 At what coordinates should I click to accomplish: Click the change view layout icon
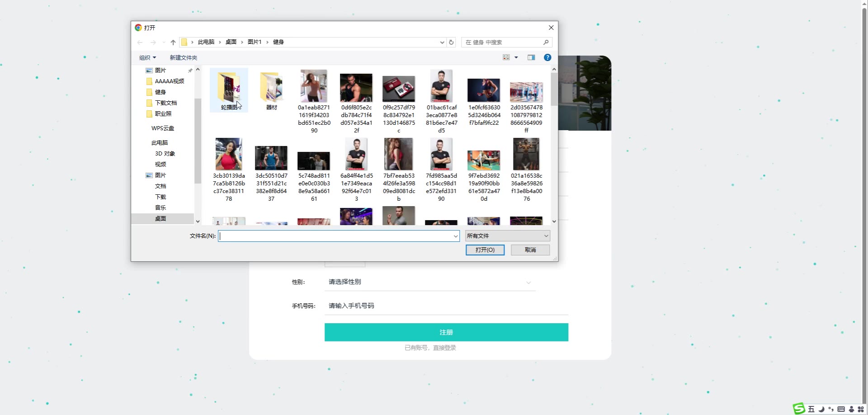506,57
